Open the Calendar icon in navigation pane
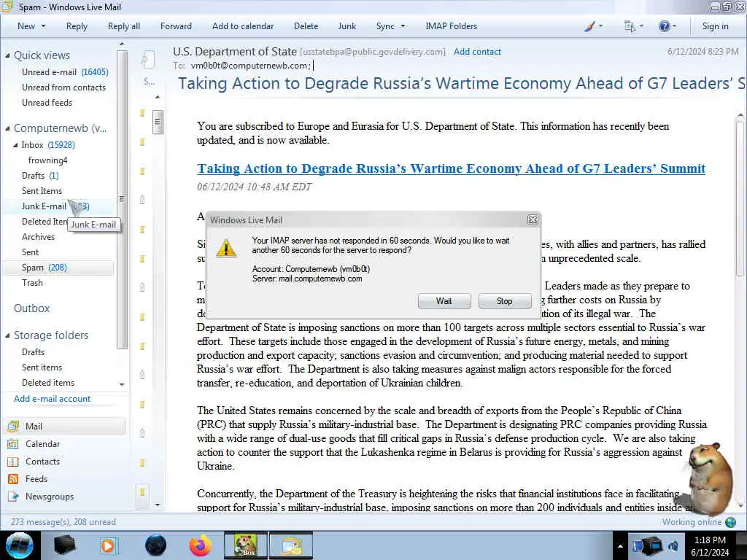Image resolution: width=747 pixels, height=560 pixels. (x=13, y=444)
